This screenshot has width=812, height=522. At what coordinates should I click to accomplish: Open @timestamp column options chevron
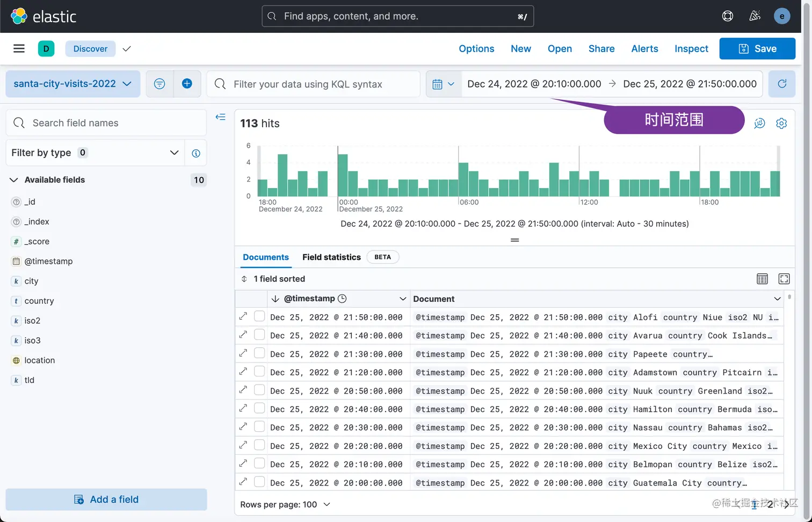[x=403, y=299]
